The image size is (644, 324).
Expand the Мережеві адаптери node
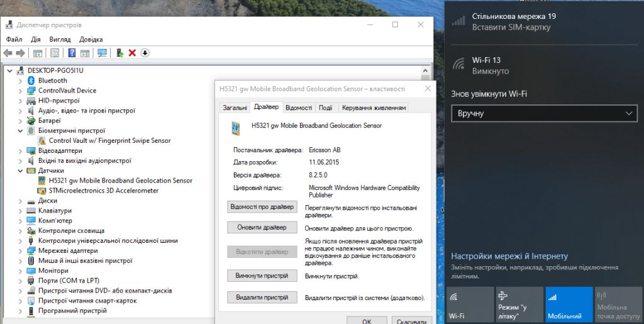[20, 251]
